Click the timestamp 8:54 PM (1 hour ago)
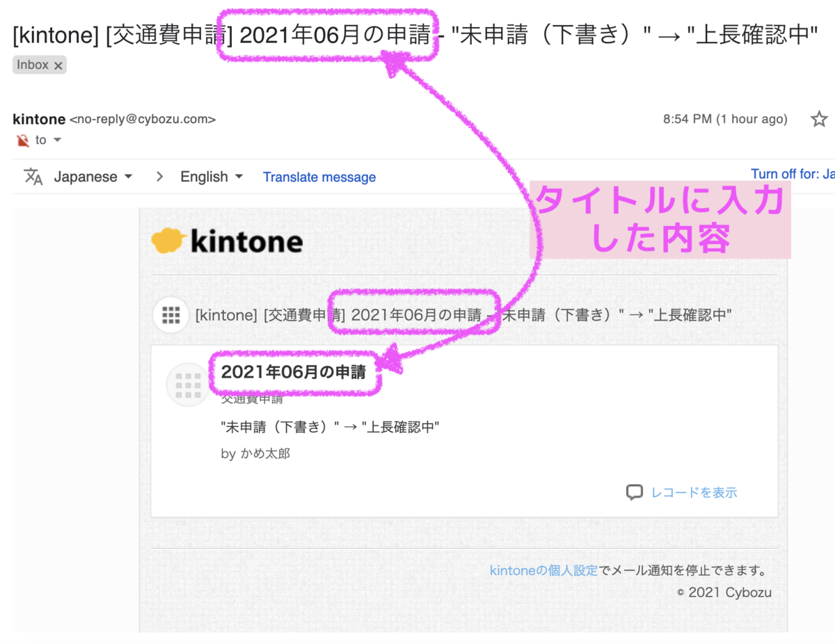 [x=725, y=119]
